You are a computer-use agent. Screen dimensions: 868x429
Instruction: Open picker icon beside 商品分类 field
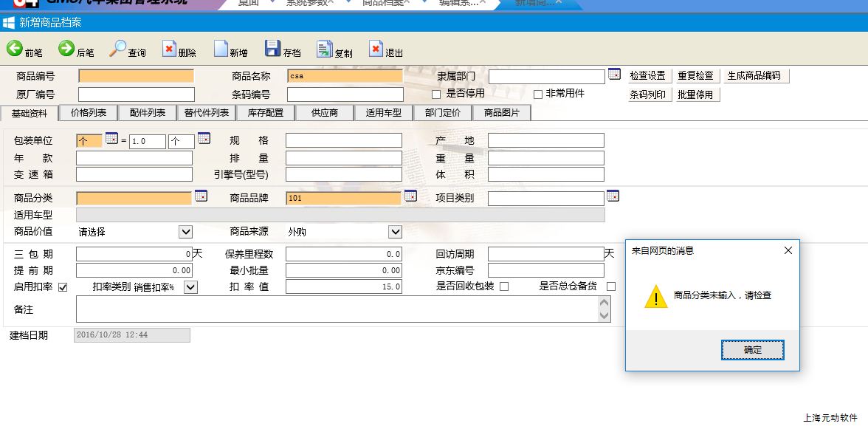point(201,196)
